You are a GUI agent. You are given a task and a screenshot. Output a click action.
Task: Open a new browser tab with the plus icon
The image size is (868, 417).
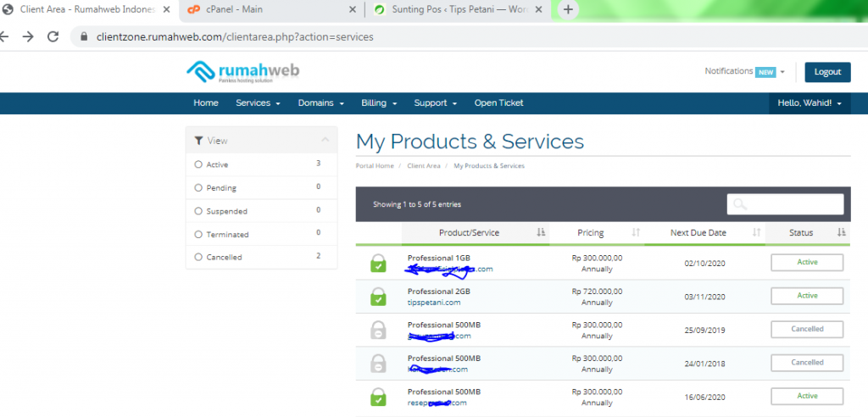(568, 9)
